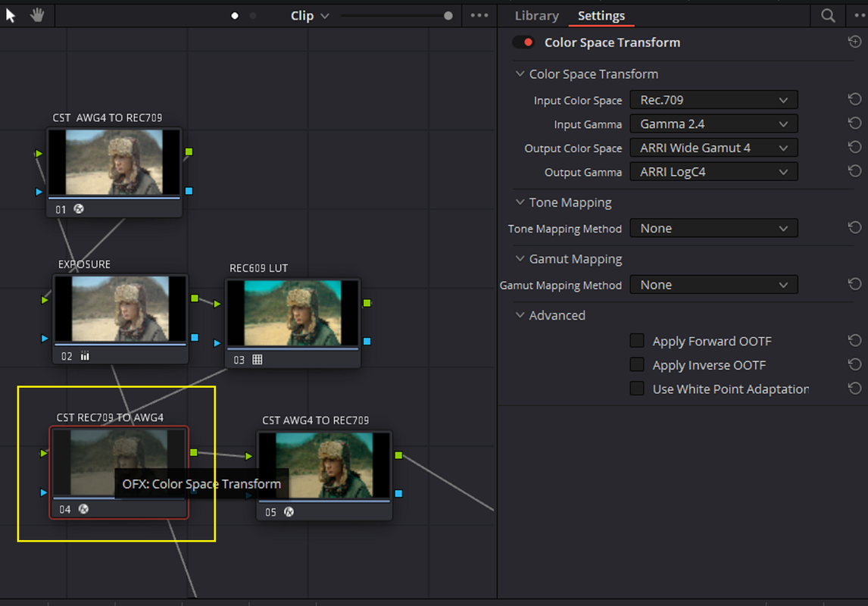868x606 pixels.
Task: Reset the Gamut Mapping Method parameter
Action: pyautogui.click(x=854, y=284)
